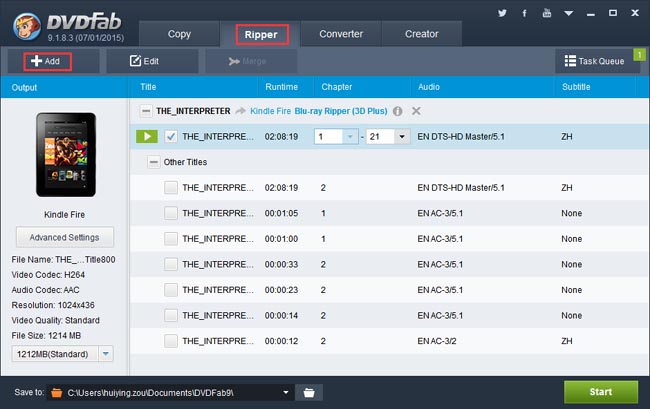650x409 pixels.
Task: Switch to the Copy tab
Action: (x=179, y=34)
